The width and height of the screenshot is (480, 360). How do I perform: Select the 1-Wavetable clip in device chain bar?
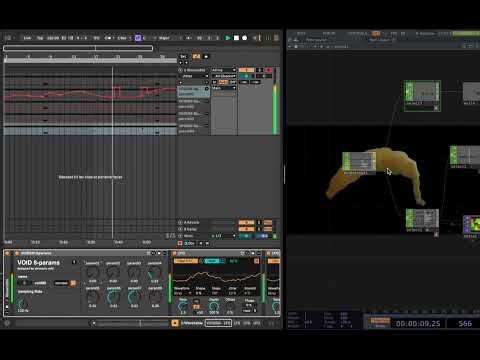coord(192,323)
